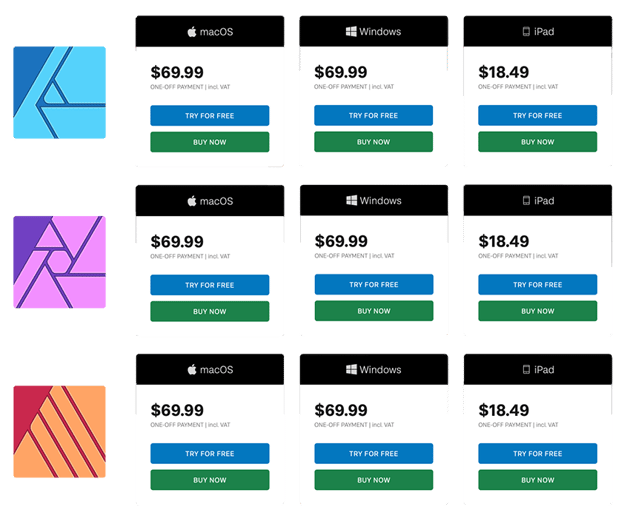The width and height of the screenshot is (630, 518).
Task: Select the iPad header for Affinity Designer
Action: tap(538, 31)
